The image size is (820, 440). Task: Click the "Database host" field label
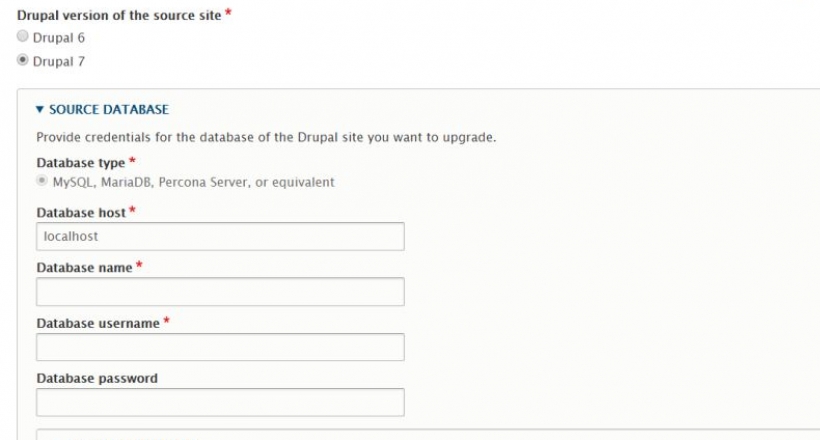(81, 213)
